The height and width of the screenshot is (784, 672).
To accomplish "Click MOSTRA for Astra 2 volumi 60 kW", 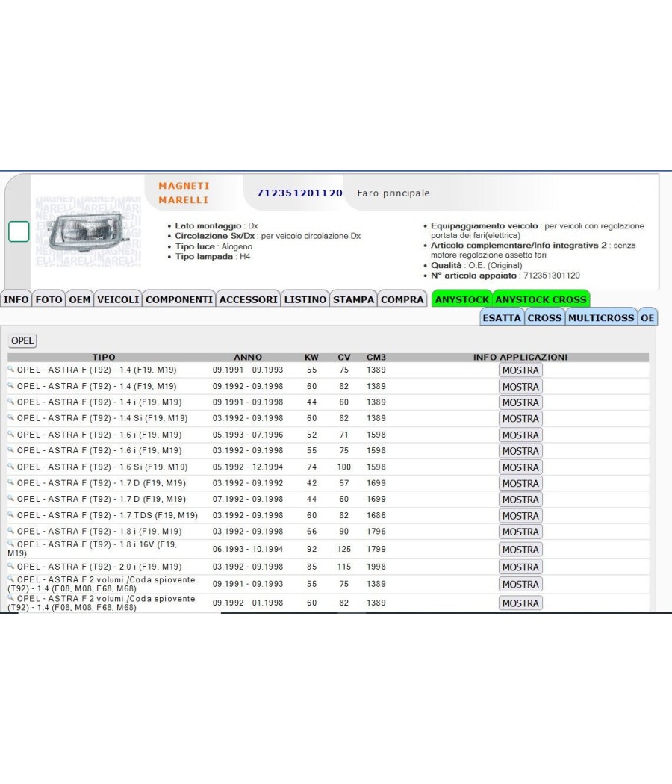I will [x=520, y=603].
